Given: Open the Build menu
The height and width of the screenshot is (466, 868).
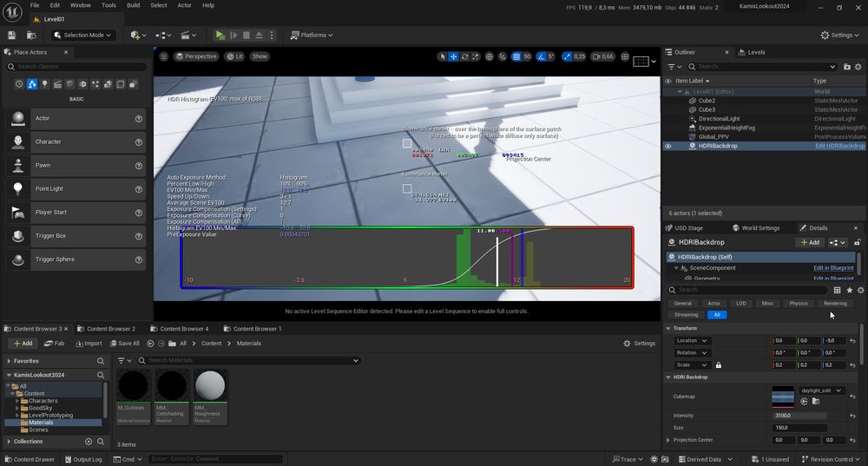Looking at the screenshot, I should tap(133, 5).
